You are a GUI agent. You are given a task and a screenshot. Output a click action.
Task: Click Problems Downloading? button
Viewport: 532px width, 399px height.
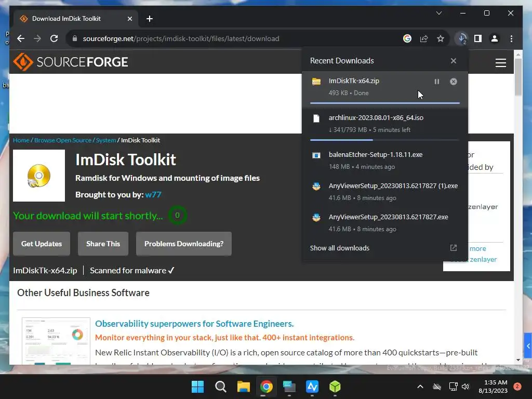[184, 244]
